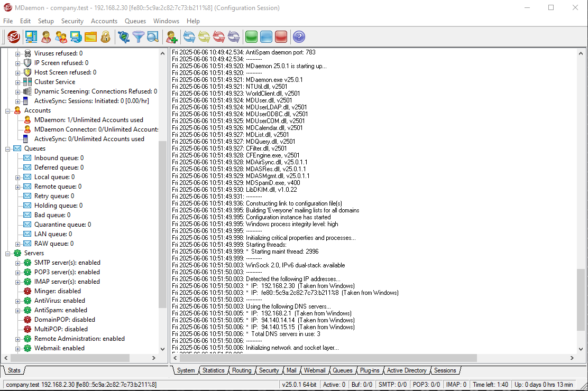Click the add-user green plus toolbar icon
Screen dimensions: 588x391
171,37
